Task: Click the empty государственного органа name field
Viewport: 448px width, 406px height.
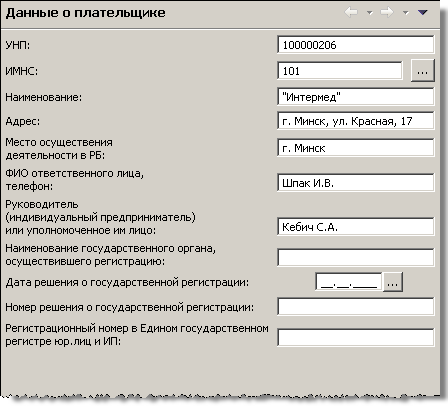Action: tap(356, 257)
